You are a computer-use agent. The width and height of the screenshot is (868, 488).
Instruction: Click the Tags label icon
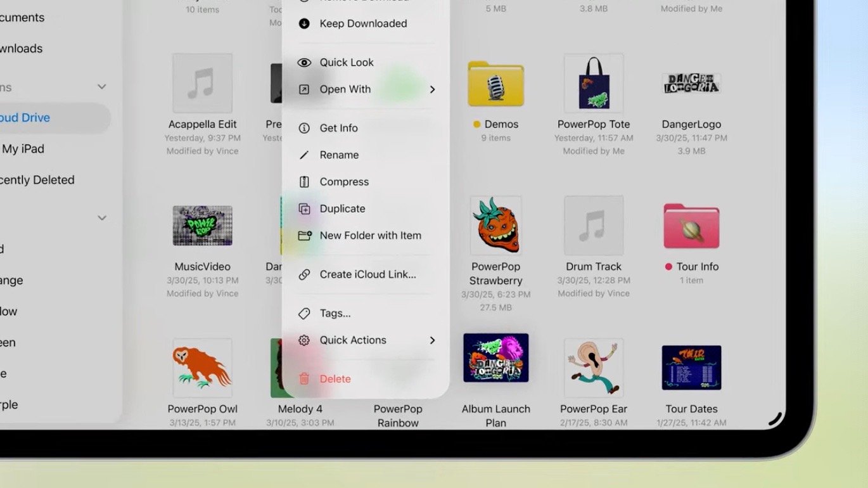(304, 313)
